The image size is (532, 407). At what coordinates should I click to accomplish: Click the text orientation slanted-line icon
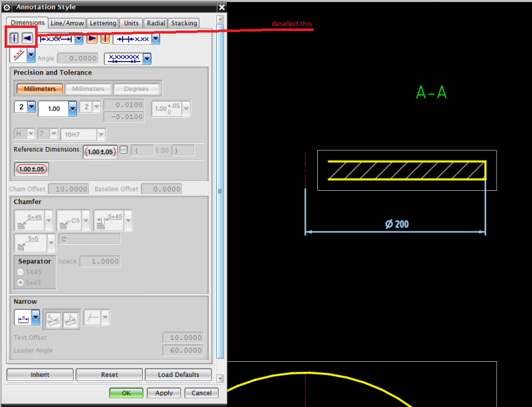(x=19, y=55)
